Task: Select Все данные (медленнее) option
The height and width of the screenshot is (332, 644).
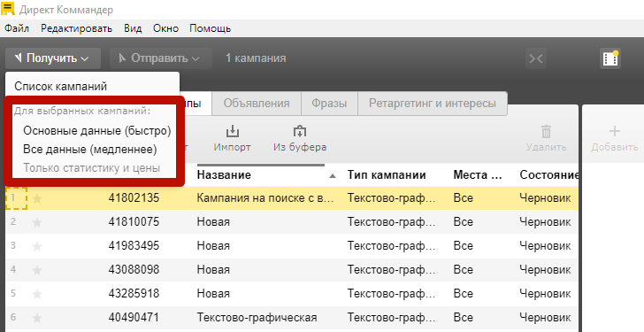Action: [90, 149]
